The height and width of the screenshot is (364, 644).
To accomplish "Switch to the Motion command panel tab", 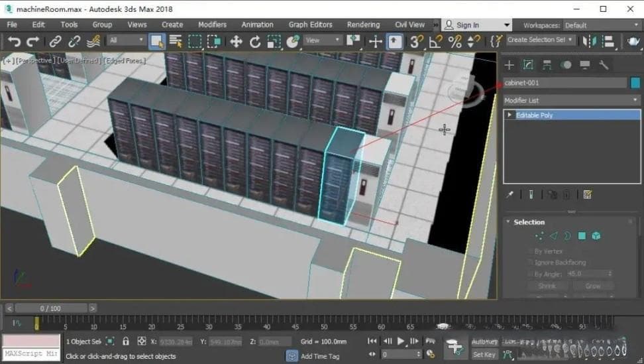I will tap(566, 65).
